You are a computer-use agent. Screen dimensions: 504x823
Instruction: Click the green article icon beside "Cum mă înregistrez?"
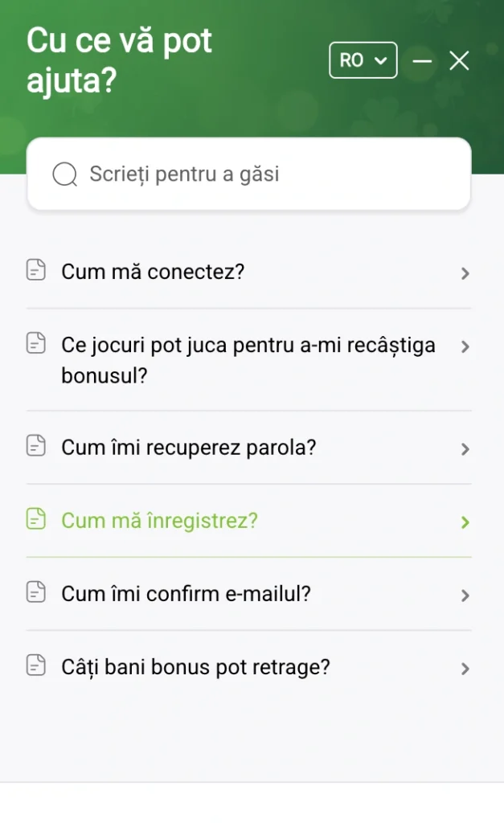pos(35,518)
